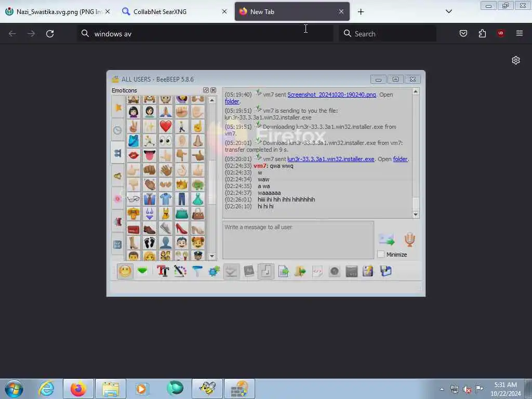
Task: Float the Emoticons panel
Action: pyautogui.click(x=206, y=90)
